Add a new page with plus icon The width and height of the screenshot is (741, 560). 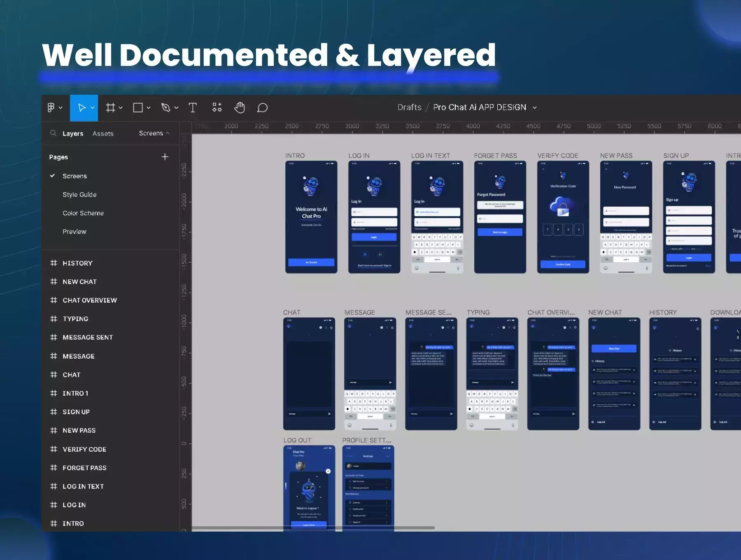tap(165, 156)
